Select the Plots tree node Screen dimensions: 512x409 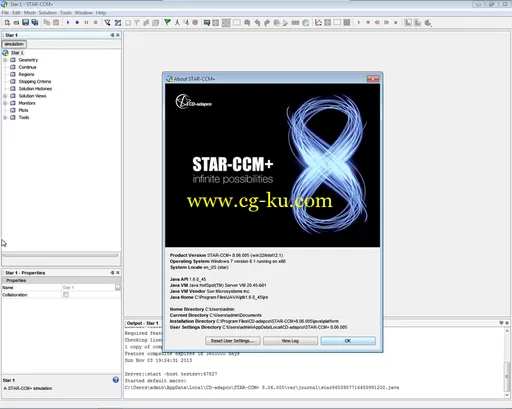(x=23, y=110)
